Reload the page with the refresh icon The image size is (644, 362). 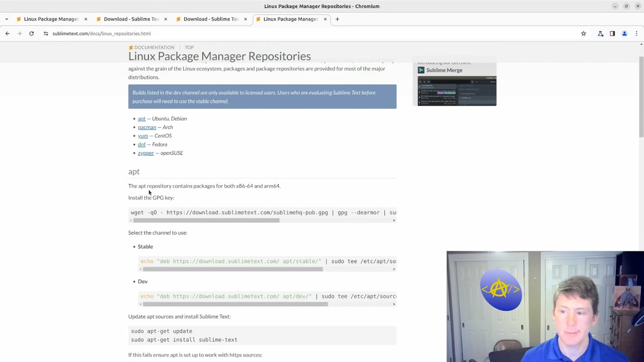coord(31,34)
